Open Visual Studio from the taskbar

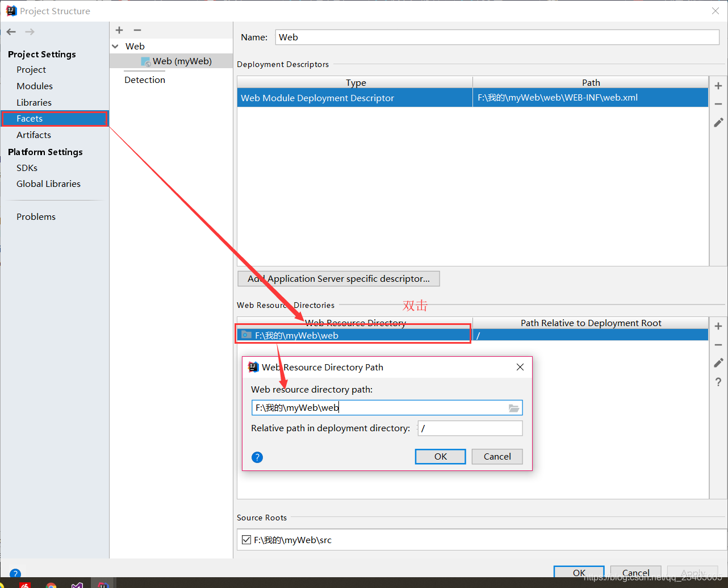[77, 585]
